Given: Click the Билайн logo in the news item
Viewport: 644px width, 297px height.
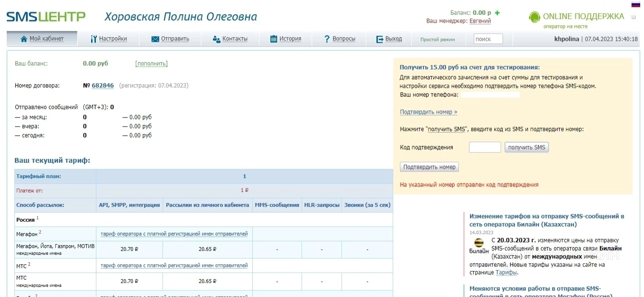Looking at the screenshot, I should [479, 246].
